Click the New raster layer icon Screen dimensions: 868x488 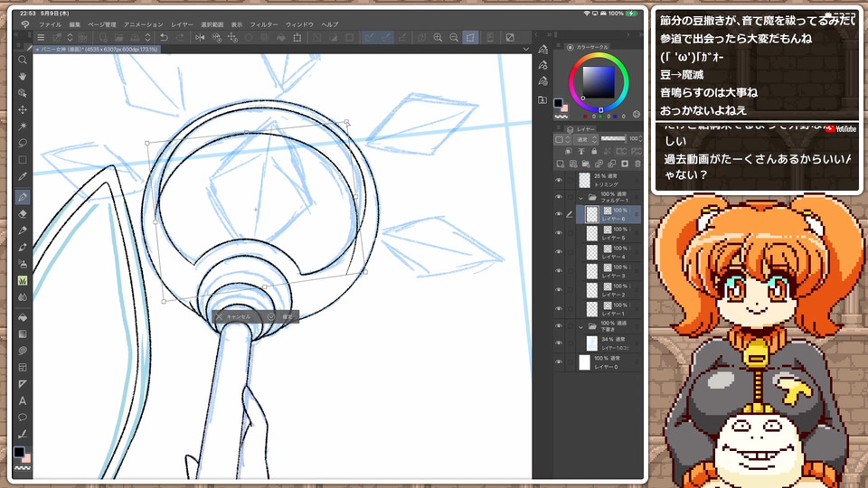click(561, 164)
